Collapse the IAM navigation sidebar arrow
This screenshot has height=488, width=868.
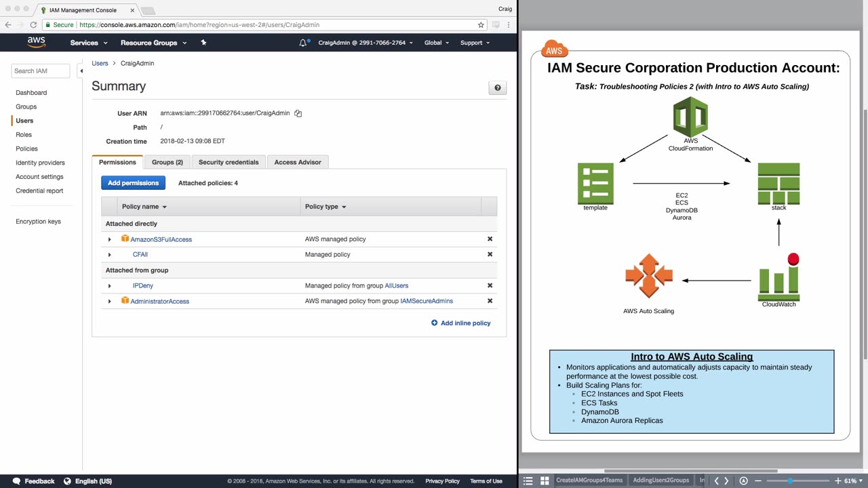click(x=81, y=70)
